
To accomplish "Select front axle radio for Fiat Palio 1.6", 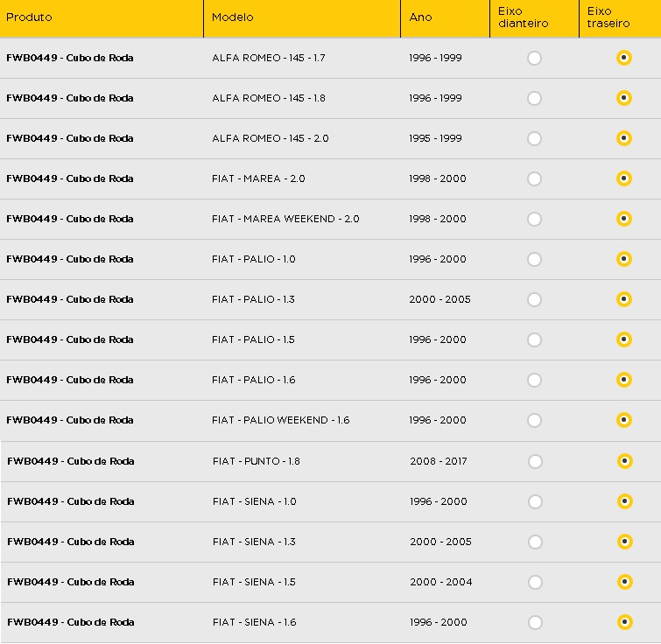I will pyautogui.click(x=534, y=381).
